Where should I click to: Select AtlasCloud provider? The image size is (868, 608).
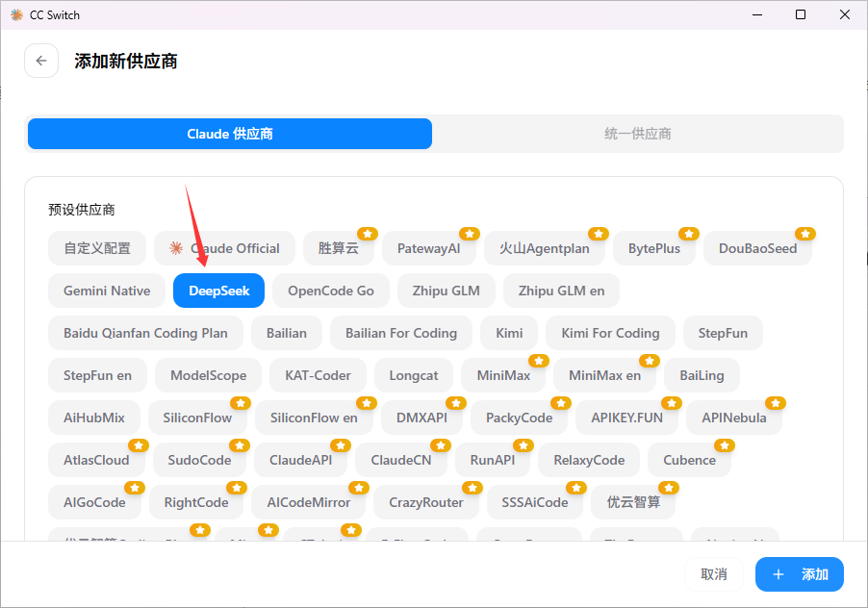coord(96,460)
